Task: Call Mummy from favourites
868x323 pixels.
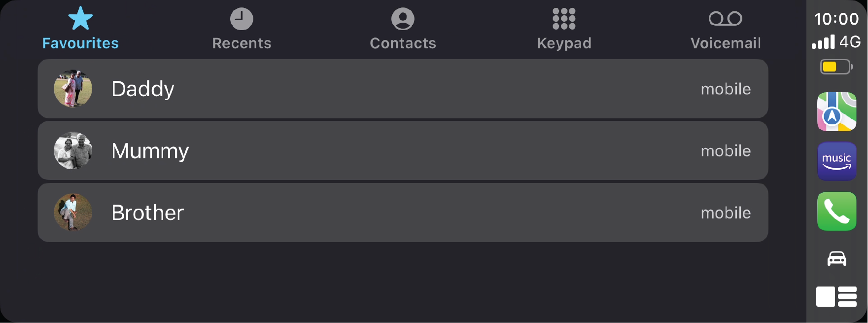Action: point(403,150)
